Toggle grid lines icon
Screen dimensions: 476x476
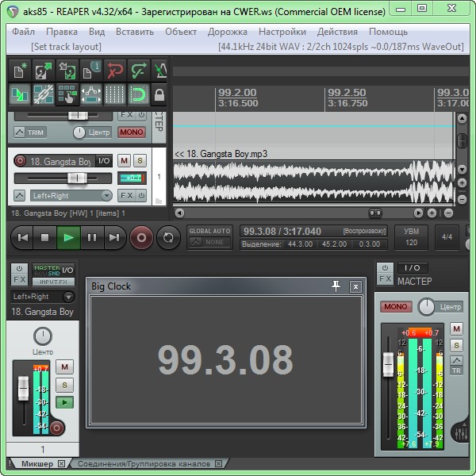pyautogui.click(x=115, y=94)
